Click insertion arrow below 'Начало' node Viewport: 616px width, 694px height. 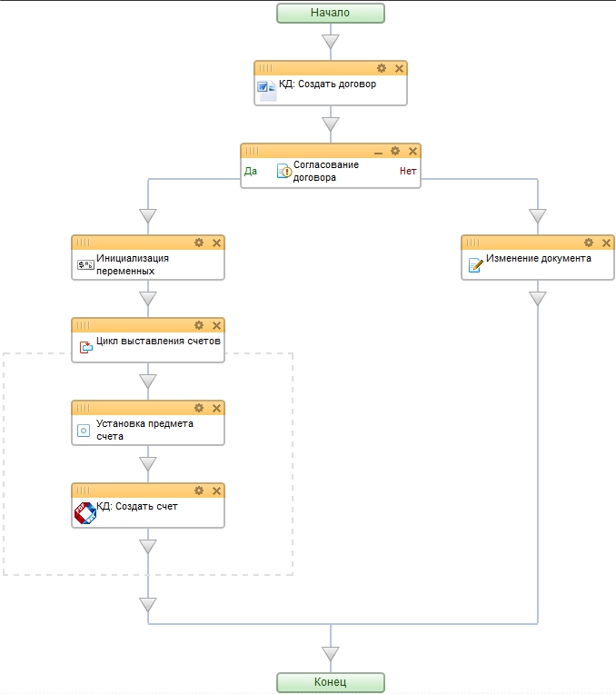point(330,42)
